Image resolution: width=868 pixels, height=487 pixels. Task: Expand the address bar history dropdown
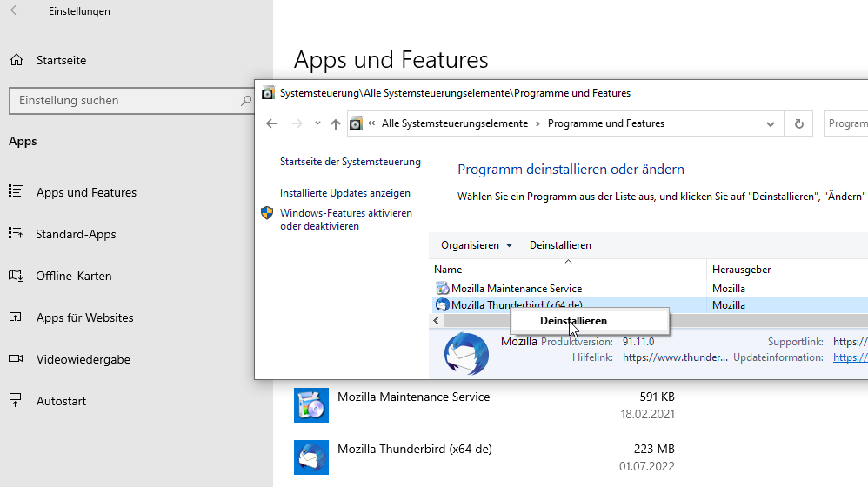pos(770,124)
